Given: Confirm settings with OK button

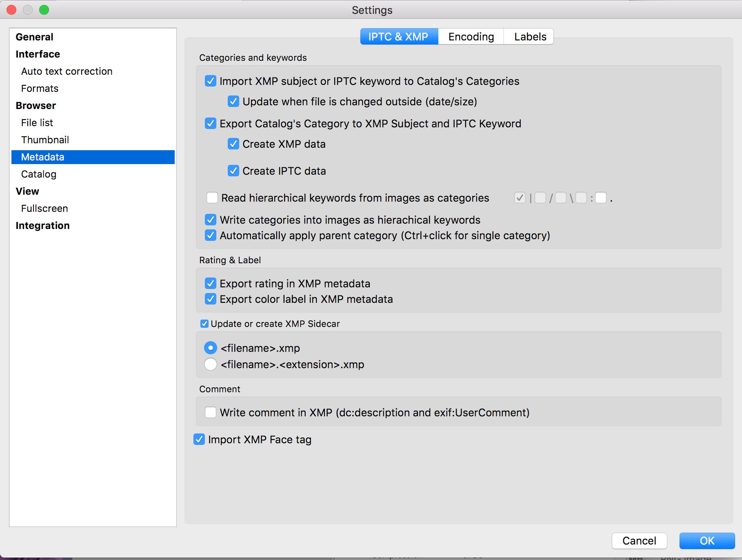Looking at the screenshot, I should click(707, 541).
